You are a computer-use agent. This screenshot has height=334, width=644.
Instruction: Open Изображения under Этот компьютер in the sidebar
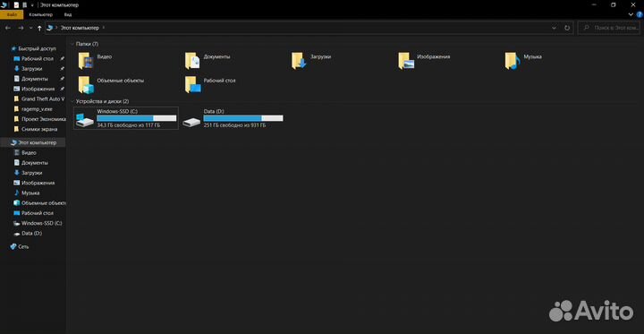pos(35,183)
